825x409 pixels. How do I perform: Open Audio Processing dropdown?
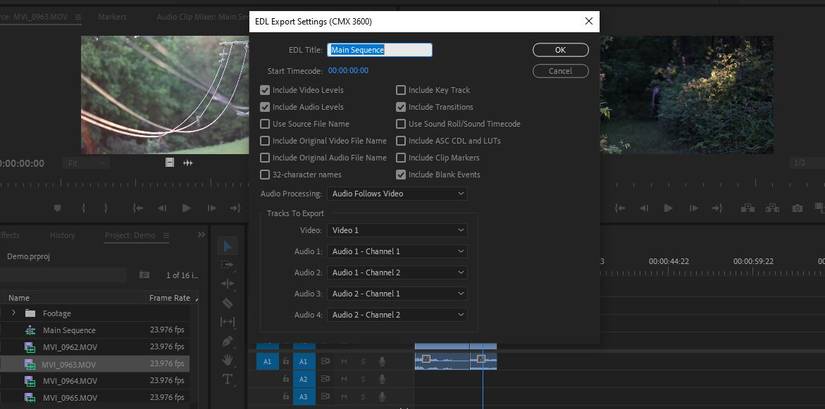(397, 194)
